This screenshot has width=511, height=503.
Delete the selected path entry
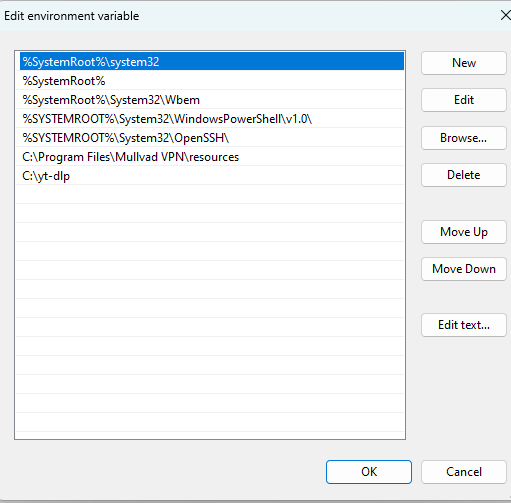coord(464,175)
